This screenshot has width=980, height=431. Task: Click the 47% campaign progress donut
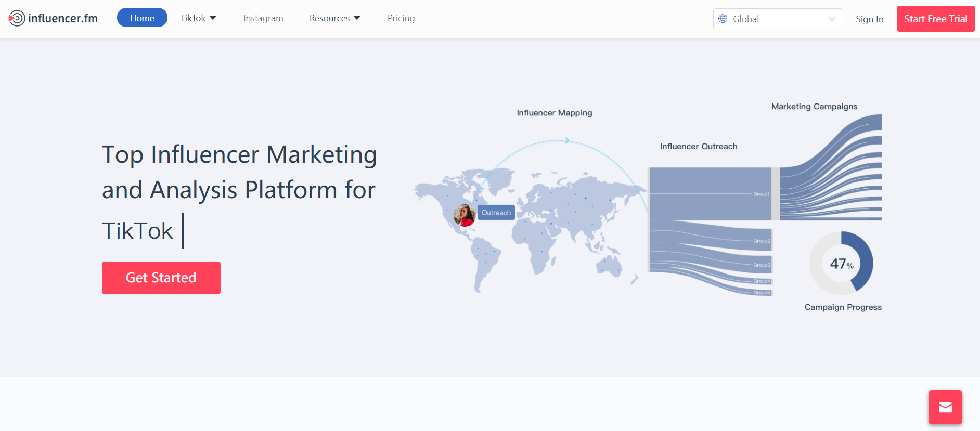[841, 263]
